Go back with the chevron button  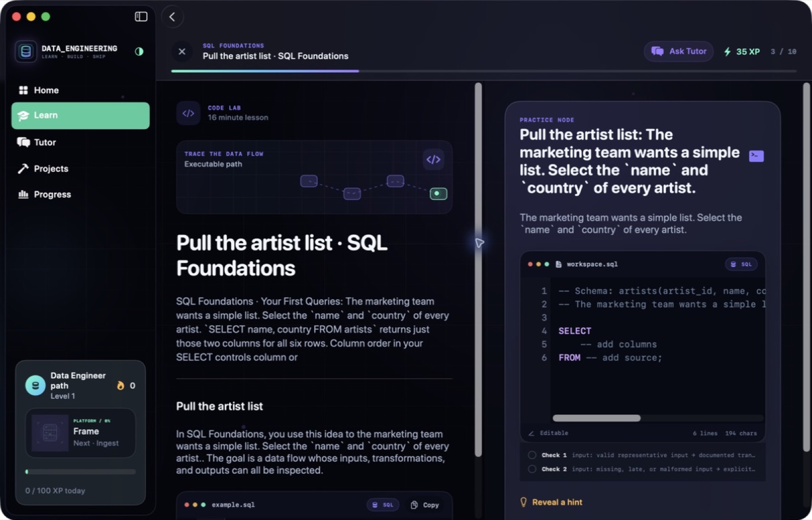pos(173,17)
